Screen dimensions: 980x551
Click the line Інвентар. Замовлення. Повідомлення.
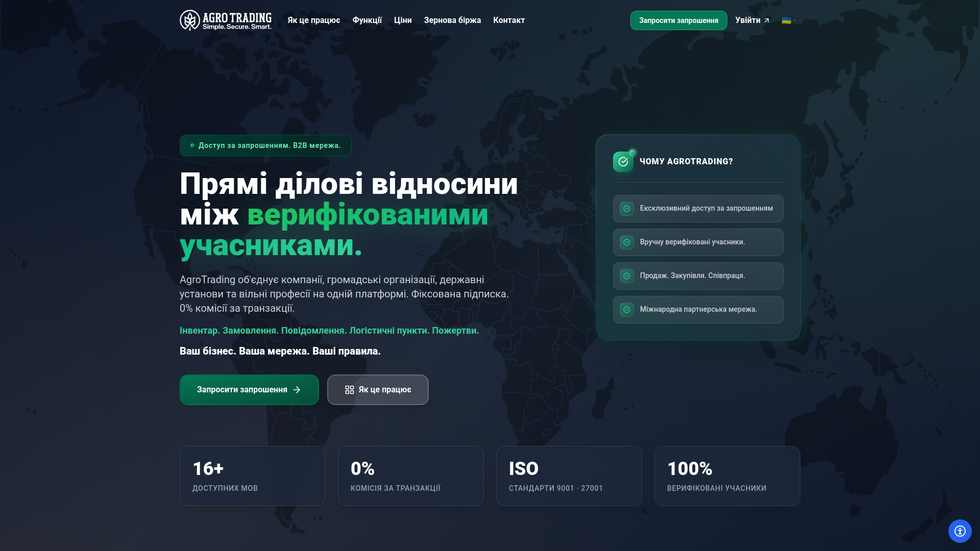(x=329, y=331)
